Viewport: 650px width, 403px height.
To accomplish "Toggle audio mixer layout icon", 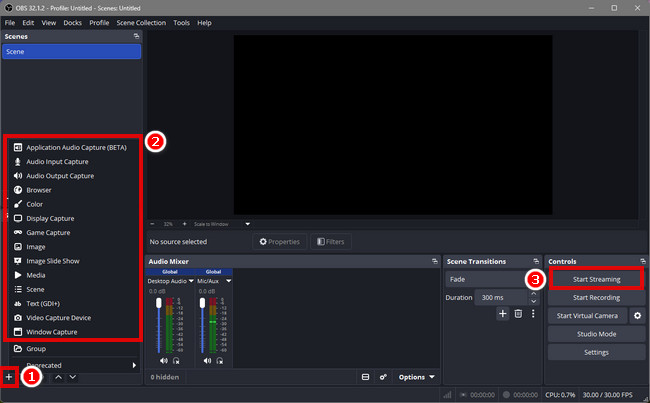I will click(365, 377).
